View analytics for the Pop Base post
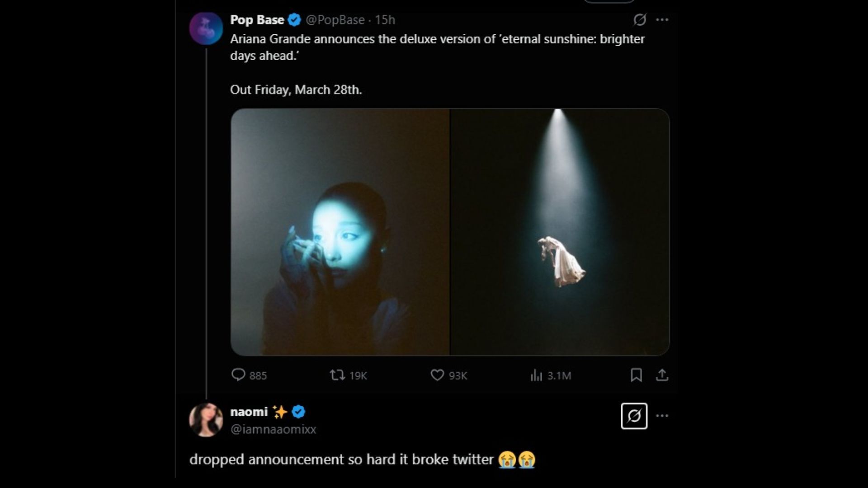This screenshot has height=488, width=868. coord(536,375)
